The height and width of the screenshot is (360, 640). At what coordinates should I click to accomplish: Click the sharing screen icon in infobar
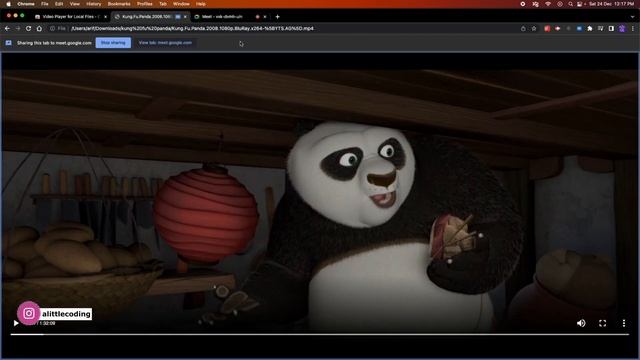pyautogui.click(x=9, y=43)
